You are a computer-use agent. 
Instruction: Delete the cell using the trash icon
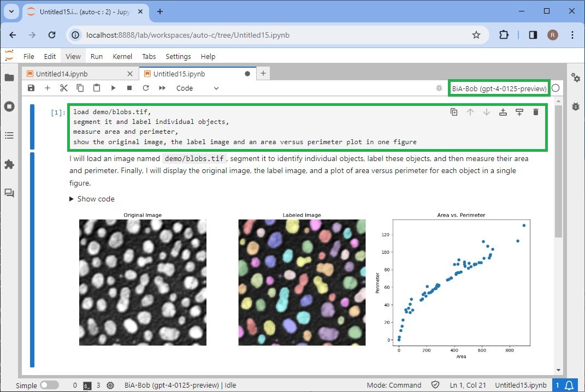pyautogui.click(x=535, y=112)
